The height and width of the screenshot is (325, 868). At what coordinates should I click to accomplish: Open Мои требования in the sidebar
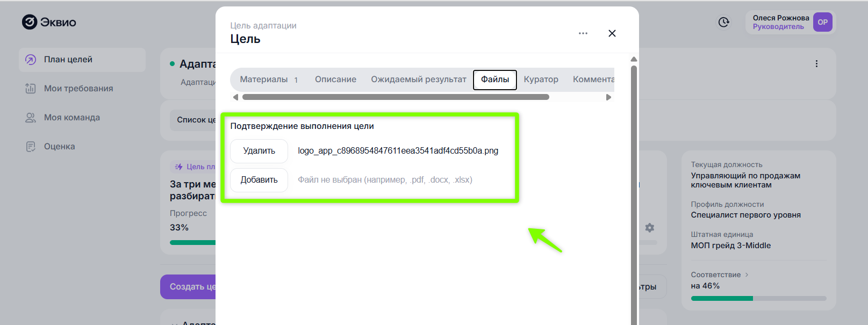pyautogui.click(x=82, y=89)
